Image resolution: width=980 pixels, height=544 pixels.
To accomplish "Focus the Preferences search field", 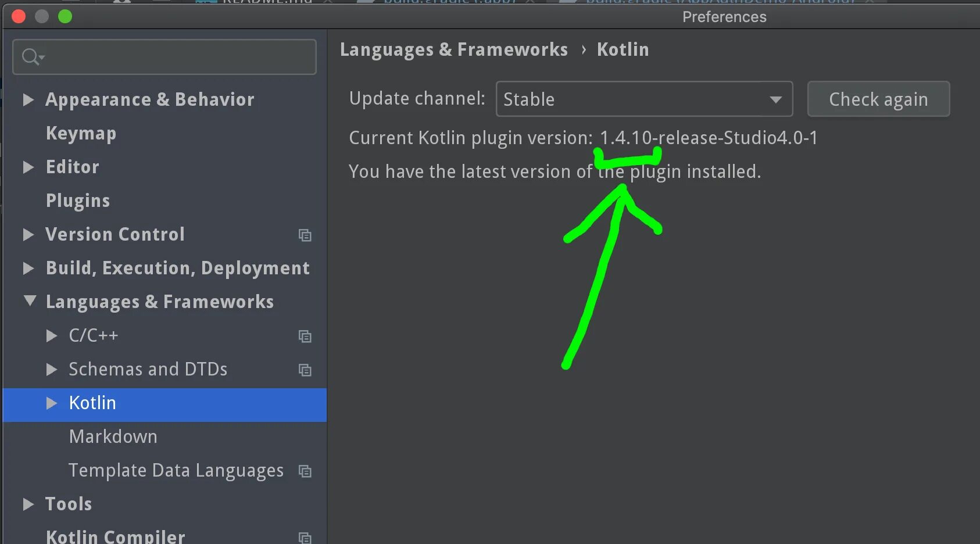I will (x=164, y=57).
